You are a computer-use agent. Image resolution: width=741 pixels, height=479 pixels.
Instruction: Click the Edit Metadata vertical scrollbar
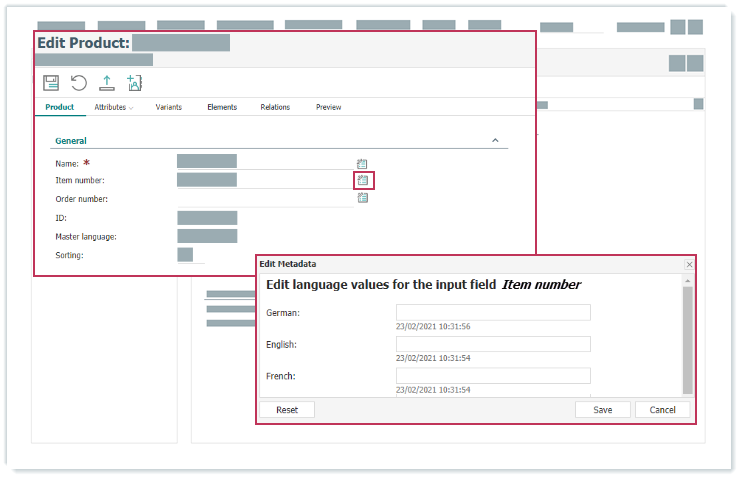(x=687, y=340)
